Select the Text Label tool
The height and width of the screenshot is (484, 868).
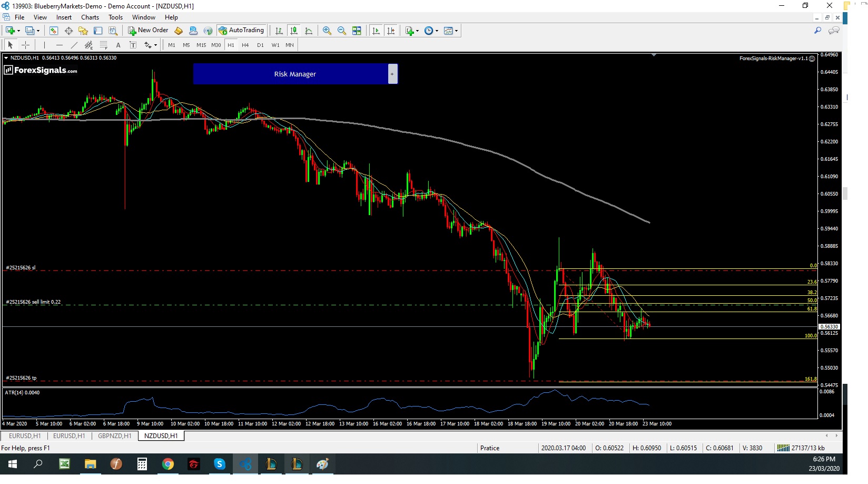(133, 45)
